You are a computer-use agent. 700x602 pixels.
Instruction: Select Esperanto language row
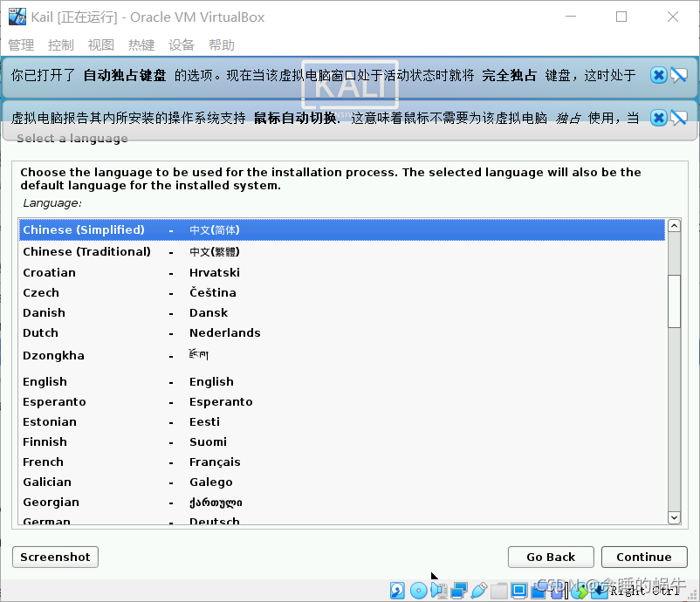(x=342, y=402)
